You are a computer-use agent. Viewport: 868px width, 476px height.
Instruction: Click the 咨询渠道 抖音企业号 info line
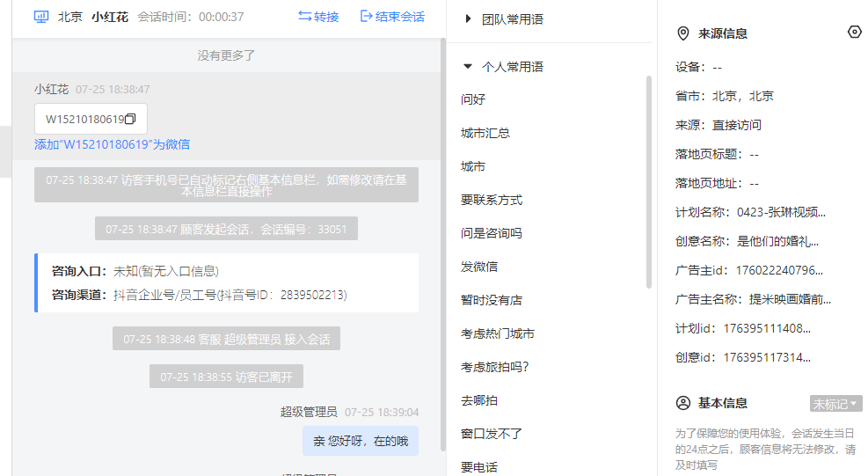pyautogui.click(x=200, y=295)
